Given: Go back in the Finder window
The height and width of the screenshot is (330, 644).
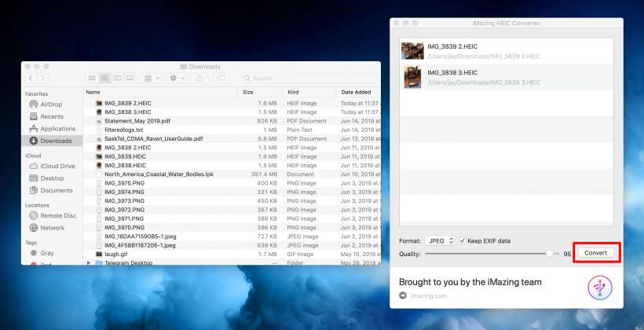Looking at the screenshot, I should [31, 78].
